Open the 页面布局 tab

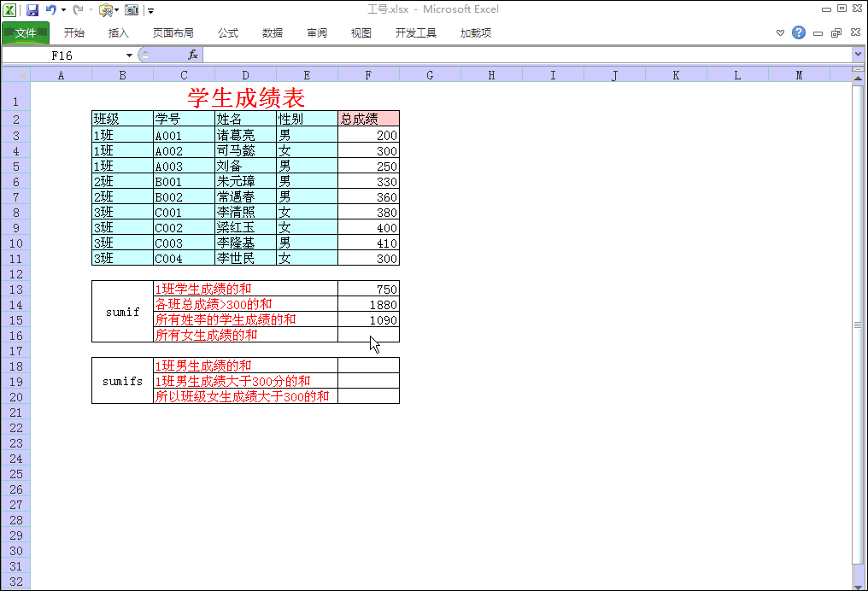[173, 32]
